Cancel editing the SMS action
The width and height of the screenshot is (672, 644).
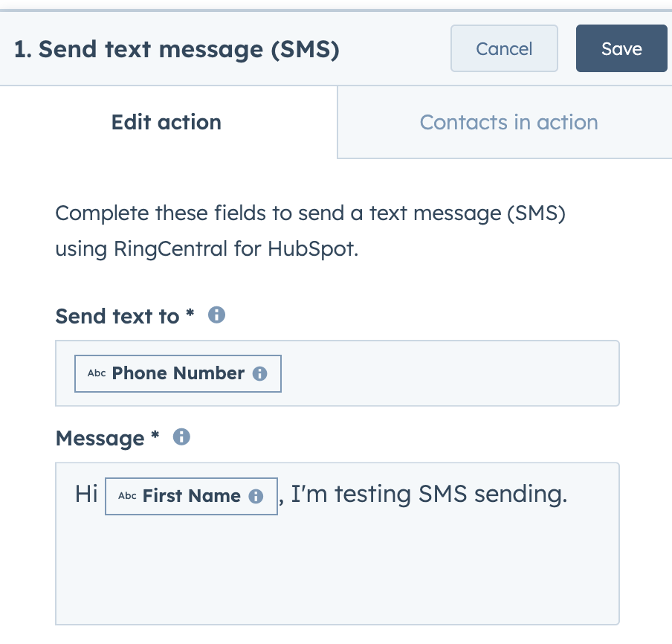(x=504, y=48)
